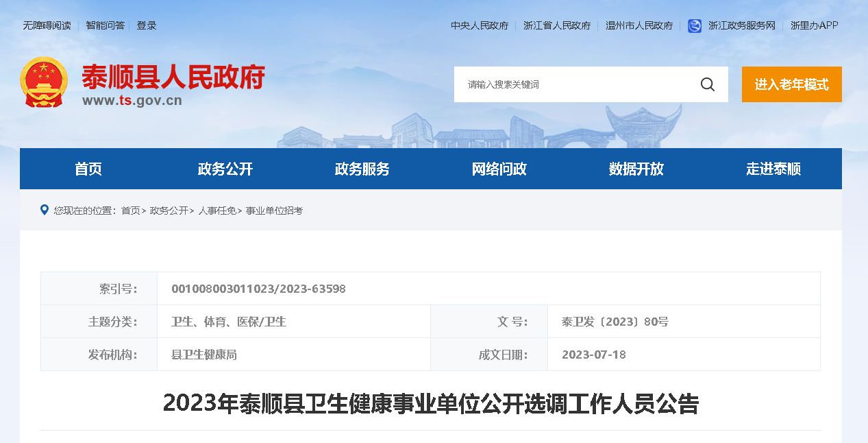Open 政务服务 navigation menu item

pyautogui.click(x=362, y=169)
